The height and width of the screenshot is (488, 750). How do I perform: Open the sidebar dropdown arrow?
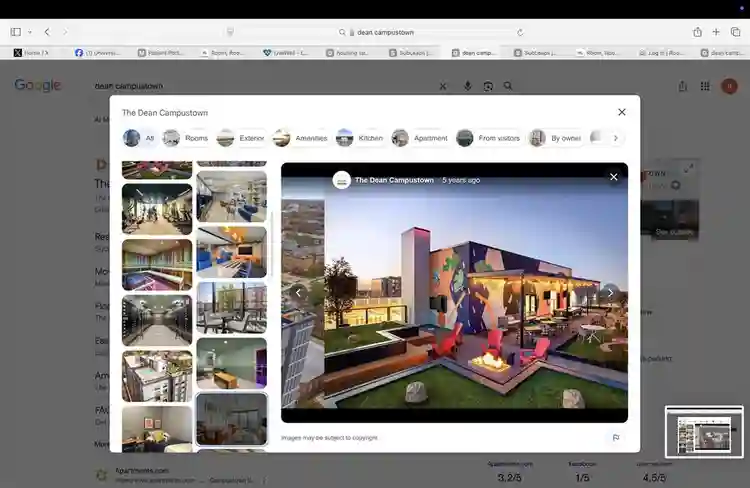[x=30, y=32]
